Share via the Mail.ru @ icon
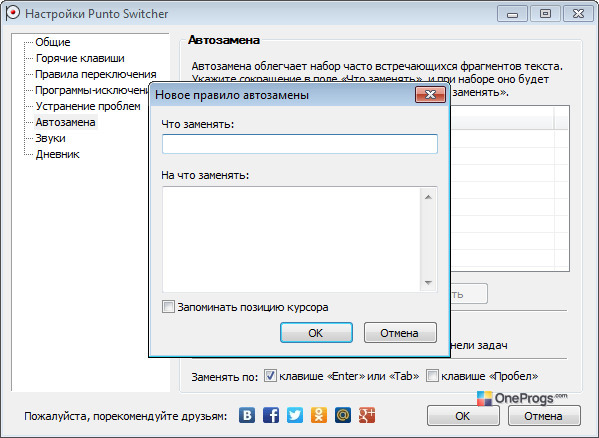The width and height of the screenshot is (599, 438). [343, 415]
